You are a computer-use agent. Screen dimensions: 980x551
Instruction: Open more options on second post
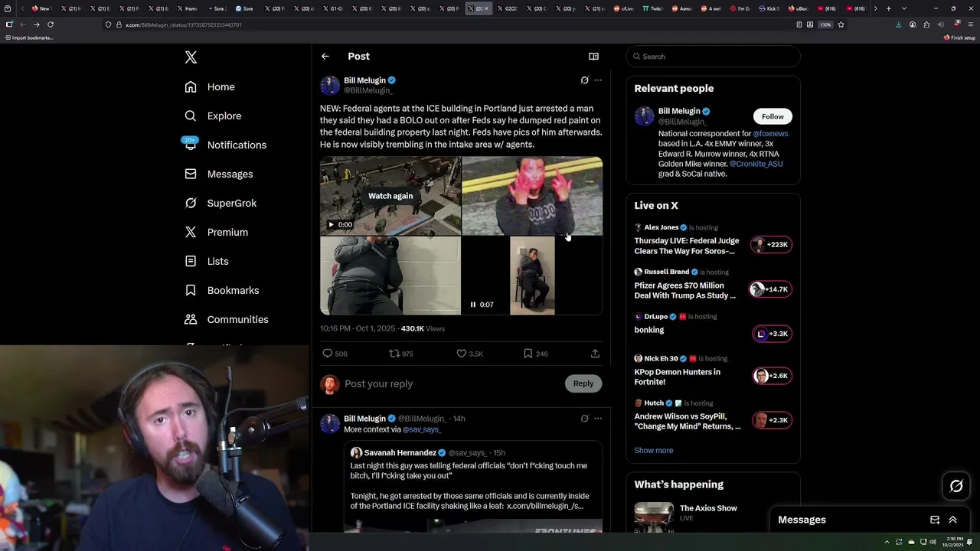point(598,419)
